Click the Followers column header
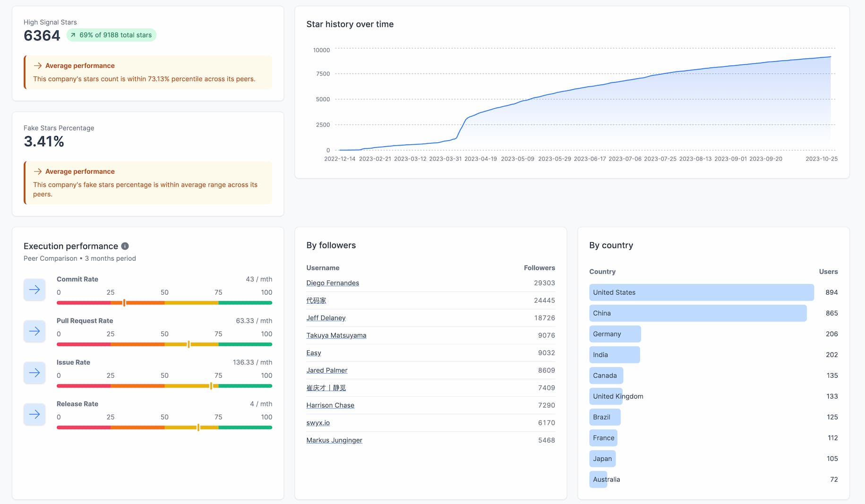Screen dimensions: 865x504 coord(539,268)
